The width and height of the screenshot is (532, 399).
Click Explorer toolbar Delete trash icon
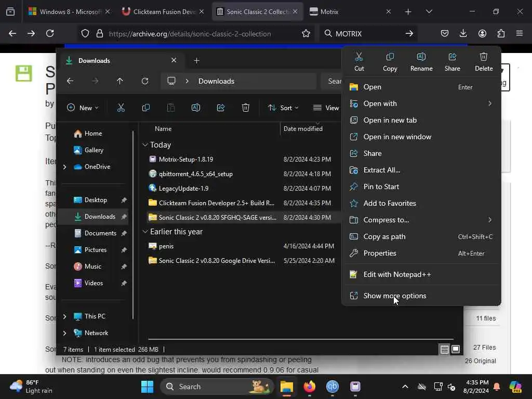pos(246,108)
